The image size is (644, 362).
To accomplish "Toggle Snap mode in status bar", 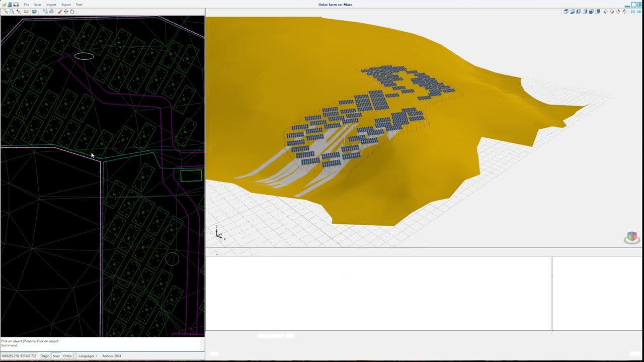I will click(x=56, y=356).
